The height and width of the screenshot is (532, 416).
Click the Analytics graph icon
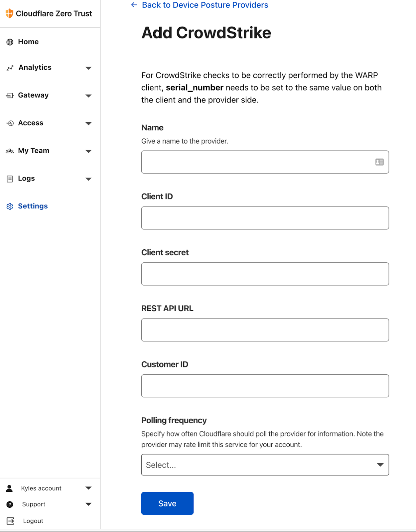[10, 68]
